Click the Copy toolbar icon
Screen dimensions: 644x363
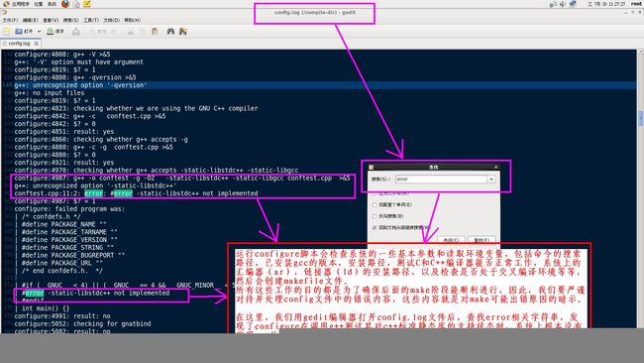(x=143, y=32)
